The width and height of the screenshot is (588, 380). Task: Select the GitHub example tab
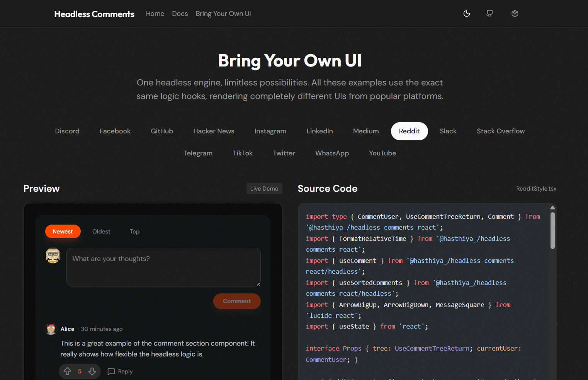coord(162,131)
